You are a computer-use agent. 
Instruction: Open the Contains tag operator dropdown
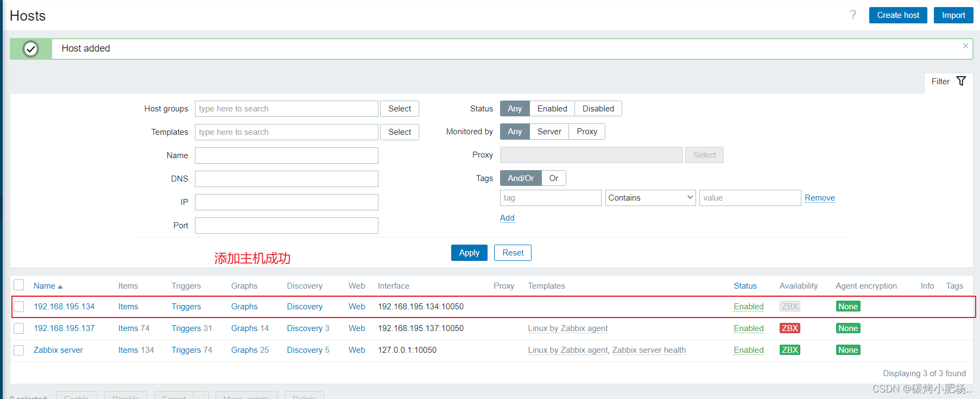tap(650, 198)
